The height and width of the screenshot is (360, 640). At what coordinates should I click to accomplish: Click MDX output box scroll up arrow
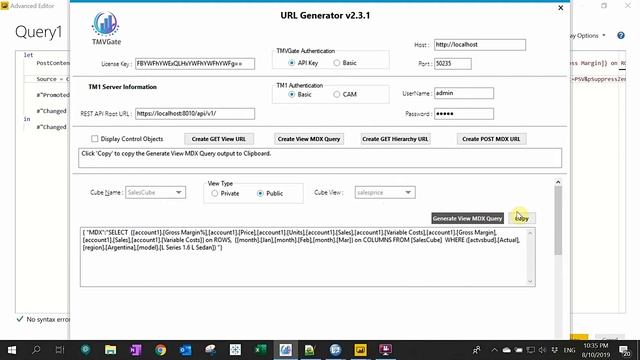[530, 233]
